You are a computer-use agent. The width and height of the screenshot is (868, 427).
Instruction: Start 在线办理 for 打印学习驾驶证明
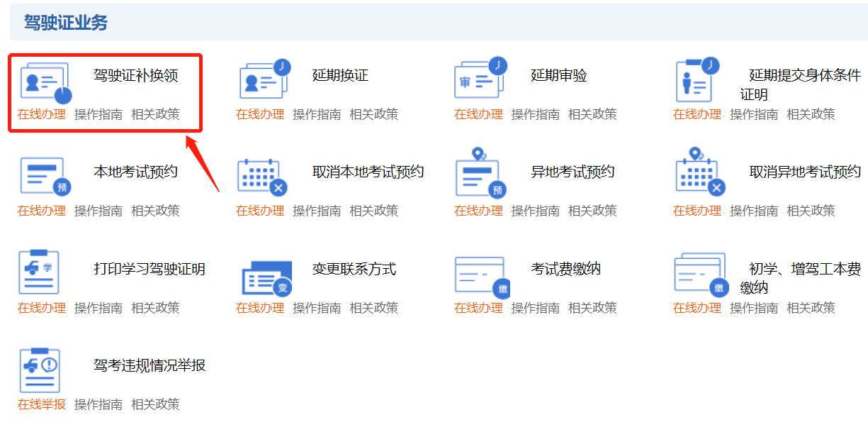click(x=42, y=308)
